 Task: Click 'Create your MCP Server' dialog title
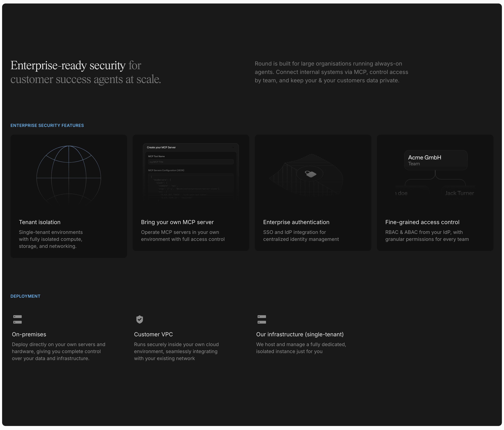click(161, 148)
